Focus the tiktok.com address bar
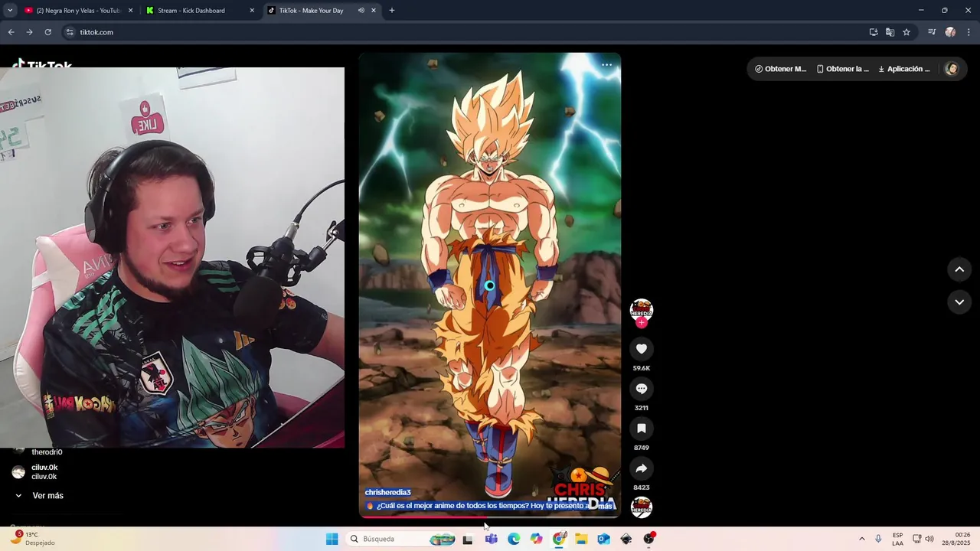This screenshot has width=980, height=551. pos(459,32)
